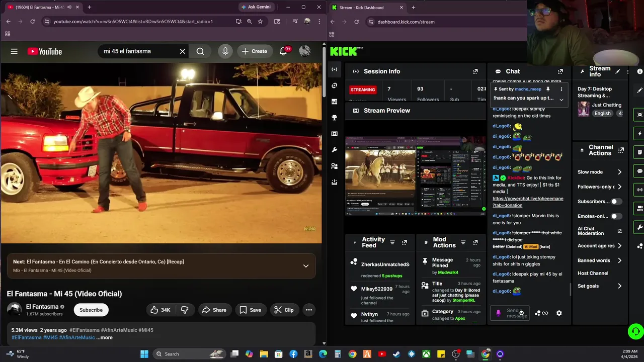This screenshot has width=644, height=362.
Task: Edit Stream info with pencil icon
Action: [618, 71]
